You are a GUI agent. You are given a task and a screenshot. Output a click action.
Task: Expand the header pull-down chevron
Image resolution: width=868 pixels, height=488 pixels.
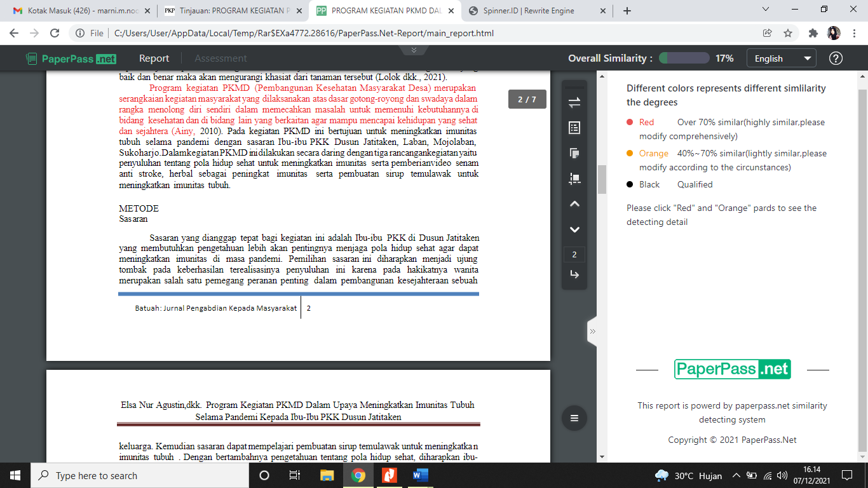pos(414,50)
